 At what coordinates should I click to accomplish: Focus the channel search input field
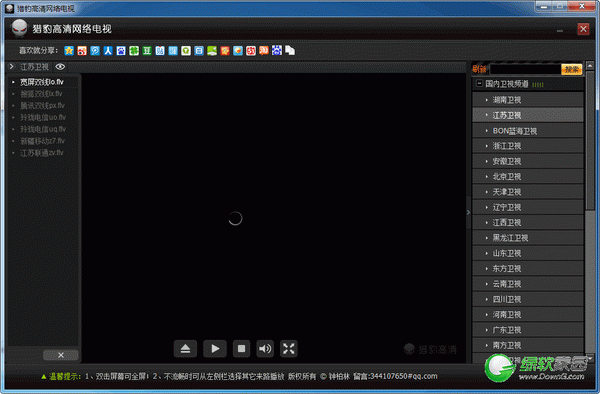pos(525,69)
